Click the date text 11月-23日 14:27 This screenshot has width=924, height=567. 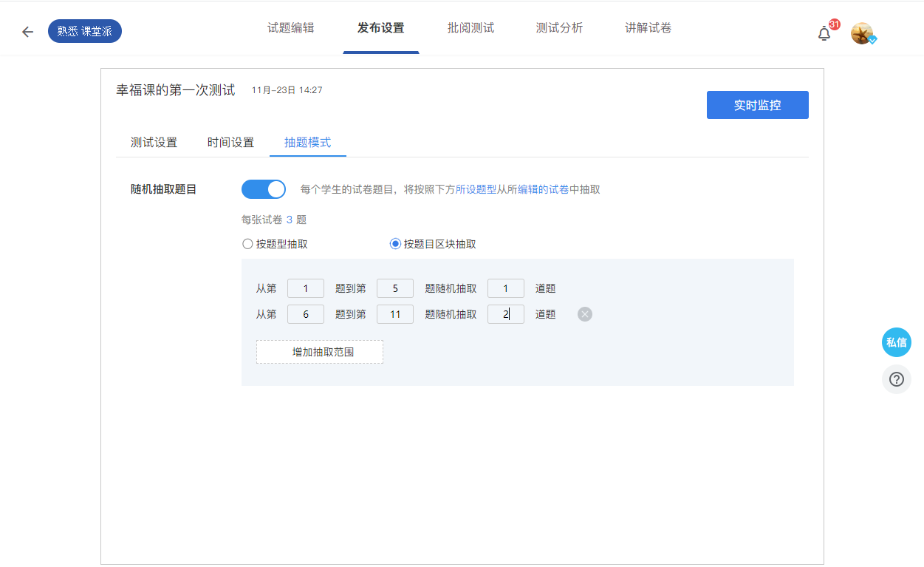point(287,90)
